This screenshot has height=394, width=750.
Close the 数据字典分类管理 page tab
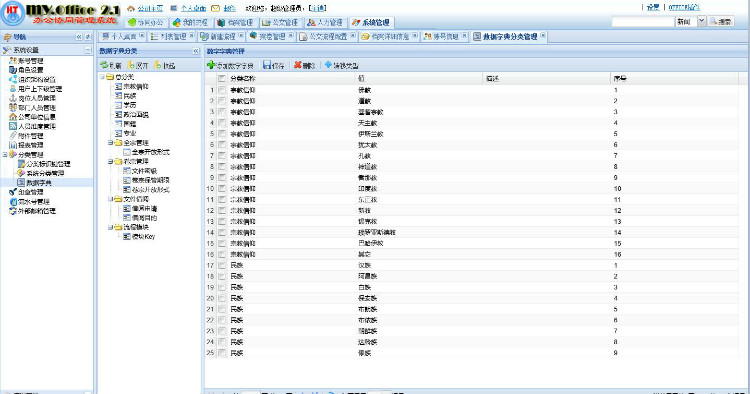point(543,36)
